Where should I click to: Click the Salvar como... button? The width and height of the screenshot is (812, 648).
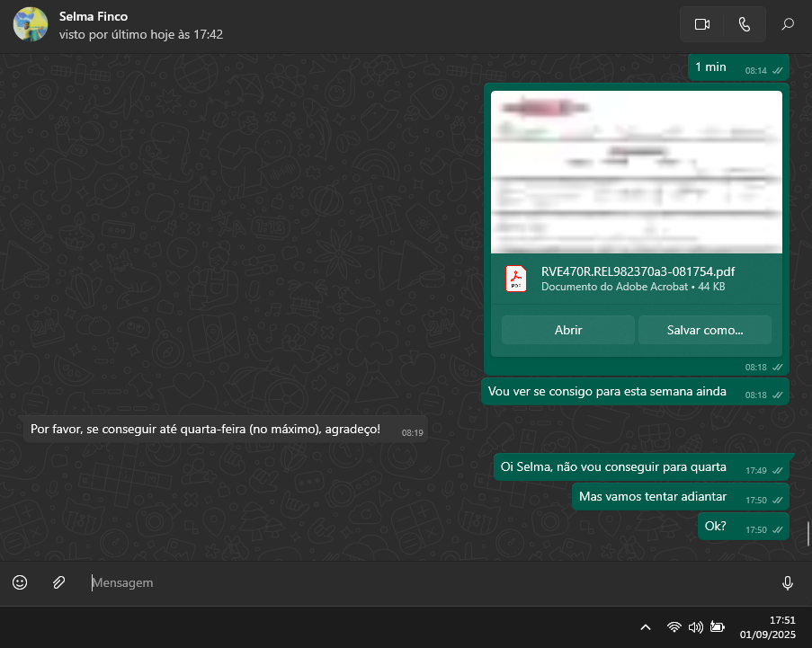(x=704, y=330)
